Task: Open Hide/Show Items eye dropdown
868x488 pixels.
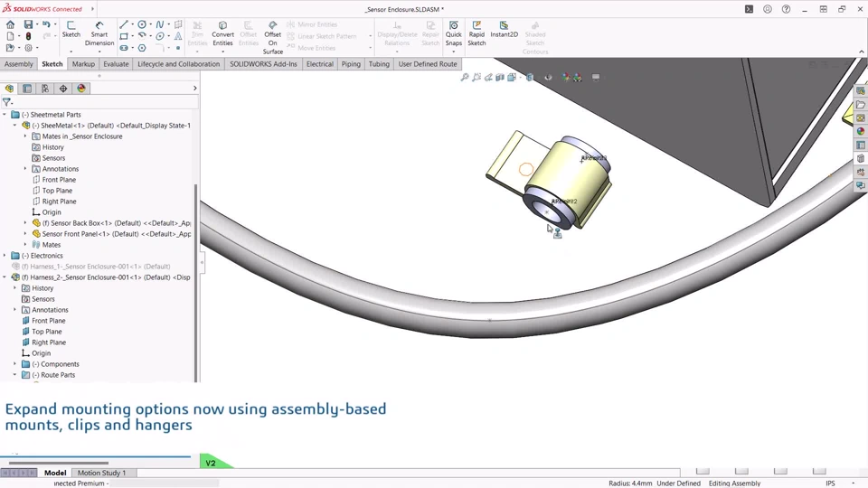Action: coord(548,78)
